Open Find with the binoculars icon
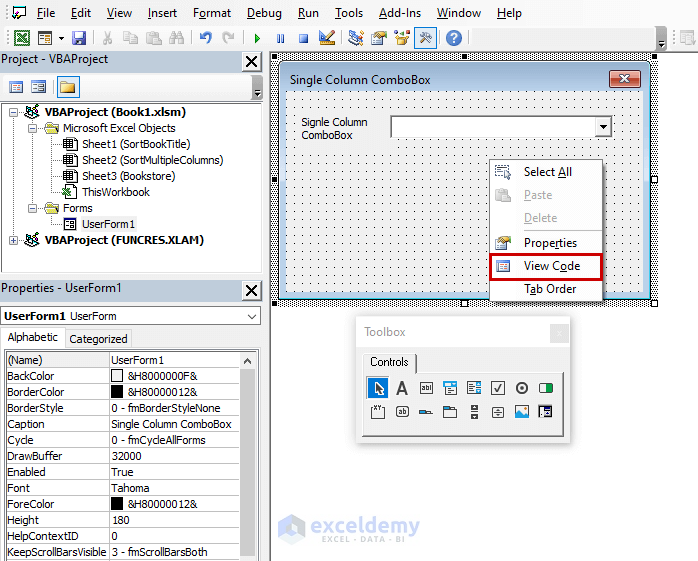The width and height of the screenshot is (698, 561). click(176, 38)
